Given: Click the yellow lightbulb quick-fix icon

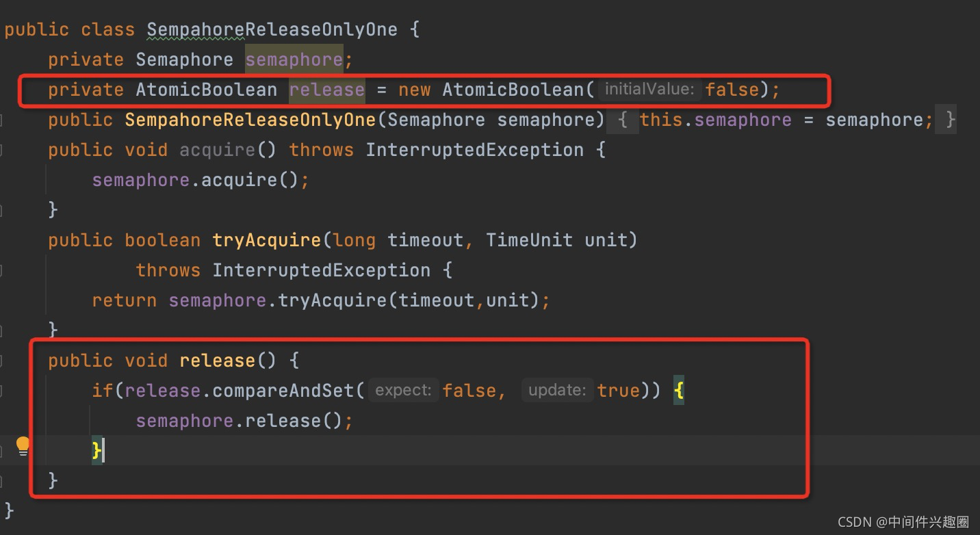Looking at the screenshot, I should [23, 447].
